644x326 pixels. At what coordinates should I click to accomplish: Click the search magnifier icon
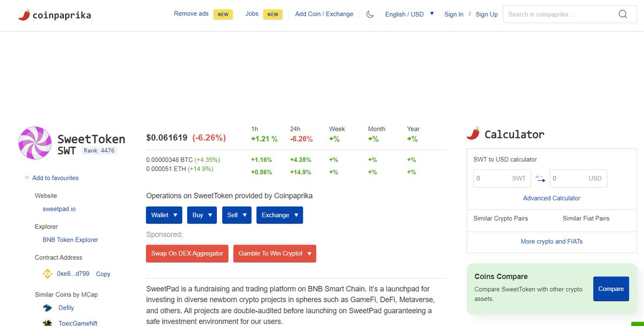pyautogui.click(x=623, y=14)
